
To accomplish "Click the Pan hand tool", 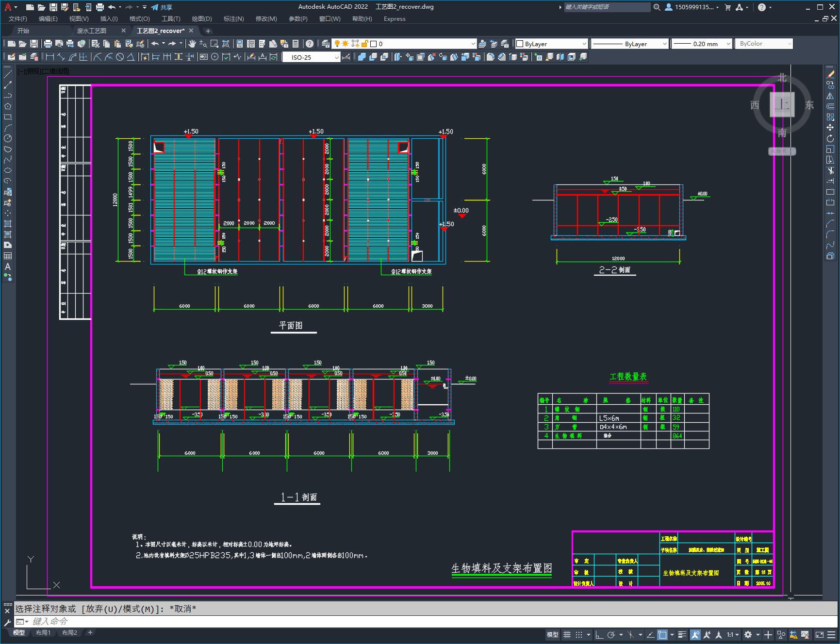I will pyautogui.click(x=192, y=44).
